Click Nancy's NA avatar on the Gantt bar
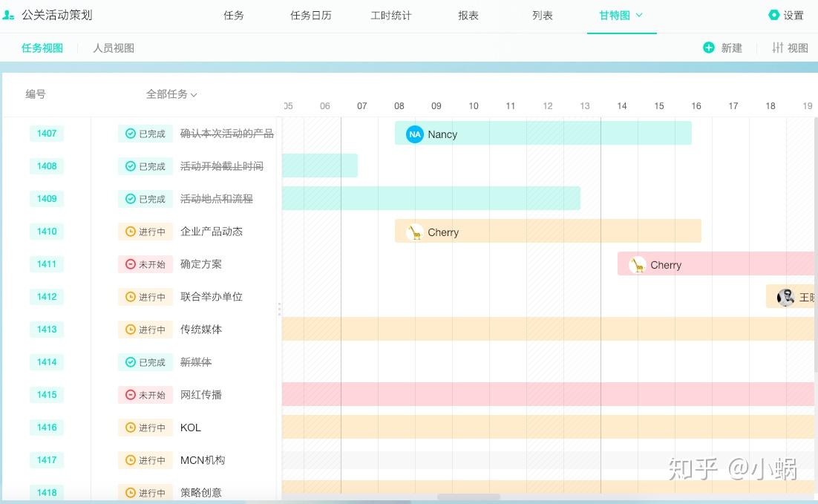The image size is (818, 504). [414, 134]
